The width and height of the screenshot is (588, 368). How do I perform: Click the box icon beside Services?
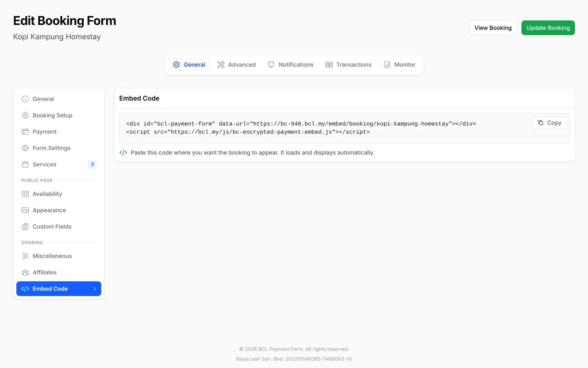(x=25, y=164)
